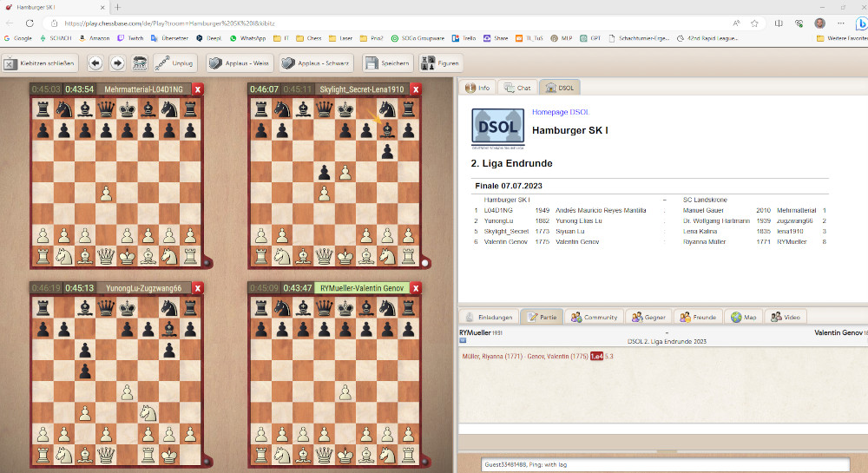Click the previous move arrow button
The image size is (868, 473).
click(x=95, y=62)
